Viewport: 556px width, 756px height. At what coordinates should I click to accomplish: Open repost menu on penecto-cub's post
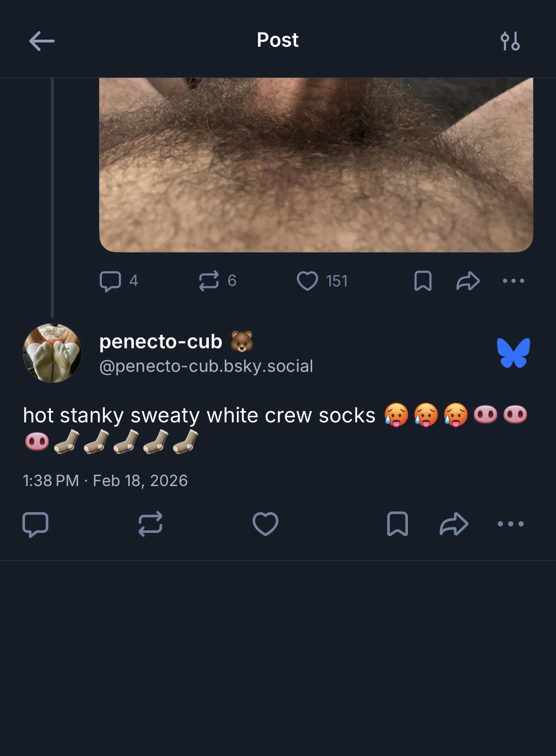click(150, 524)
